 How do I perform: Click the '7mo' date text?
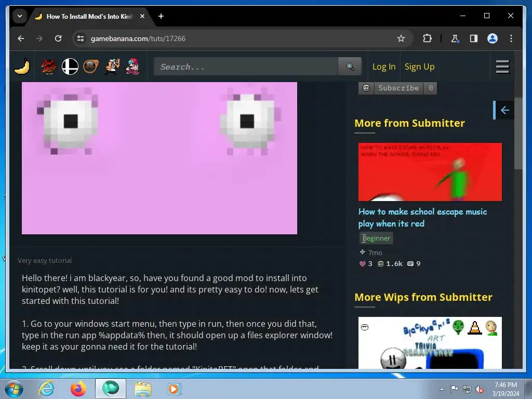375,253
